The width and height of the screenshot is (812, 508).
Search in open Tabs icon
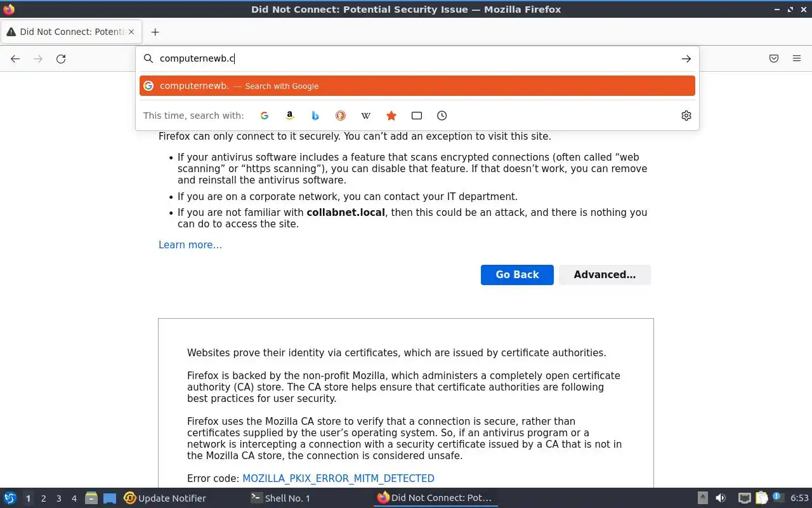pos(417,116)
